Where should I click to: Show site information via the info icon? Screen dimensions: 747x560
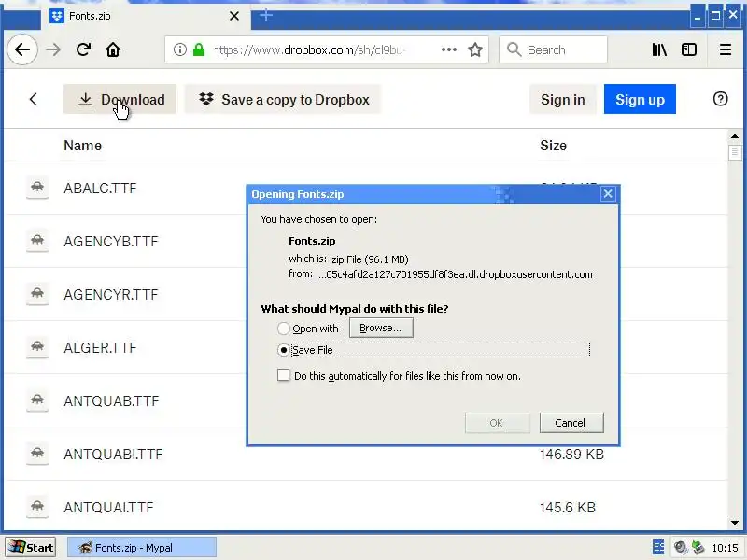pyautogui.click(x=179, y=49)
